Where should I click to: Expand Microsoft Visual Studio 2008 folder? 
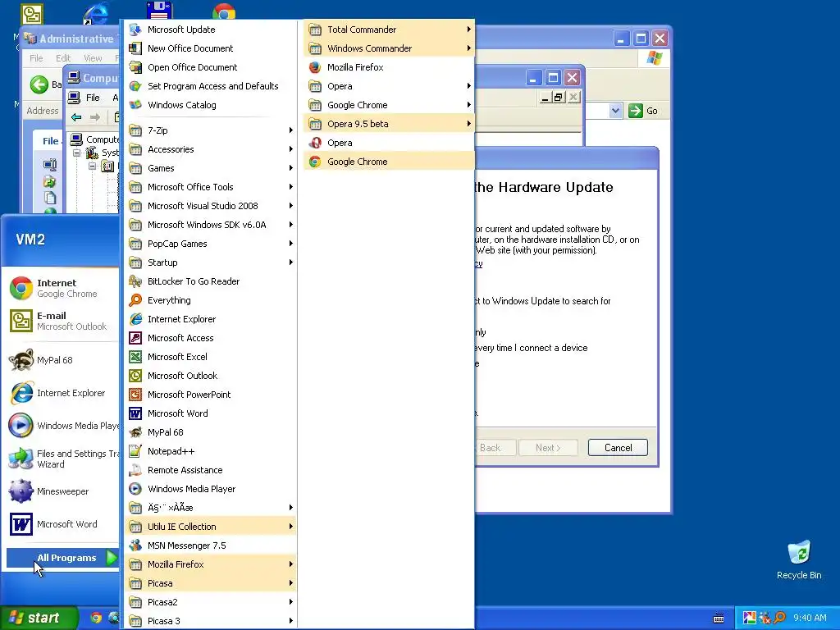[x=210, y=206]
